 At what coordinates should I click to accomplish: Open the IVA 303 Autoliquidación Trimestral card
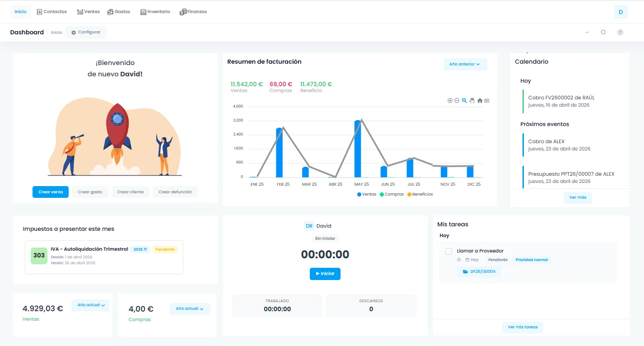(104, 257)
